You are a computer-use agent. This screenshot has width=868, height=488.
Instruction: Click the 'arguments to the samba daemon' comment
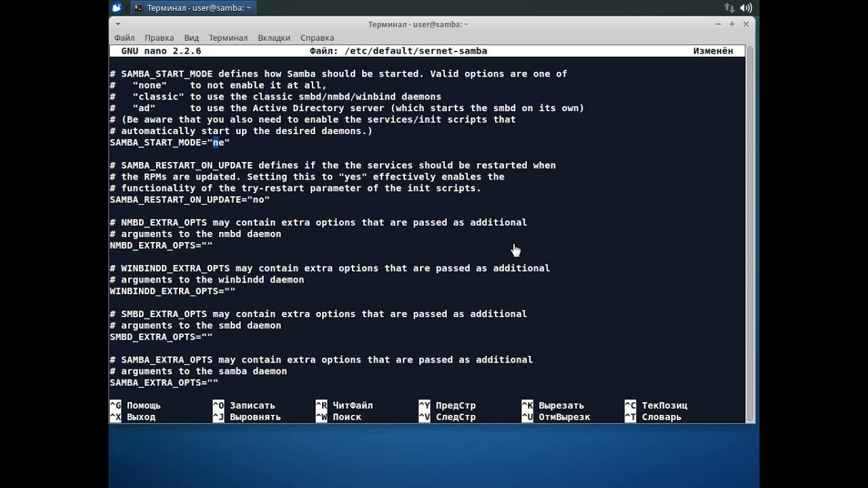tap(198, 371)
